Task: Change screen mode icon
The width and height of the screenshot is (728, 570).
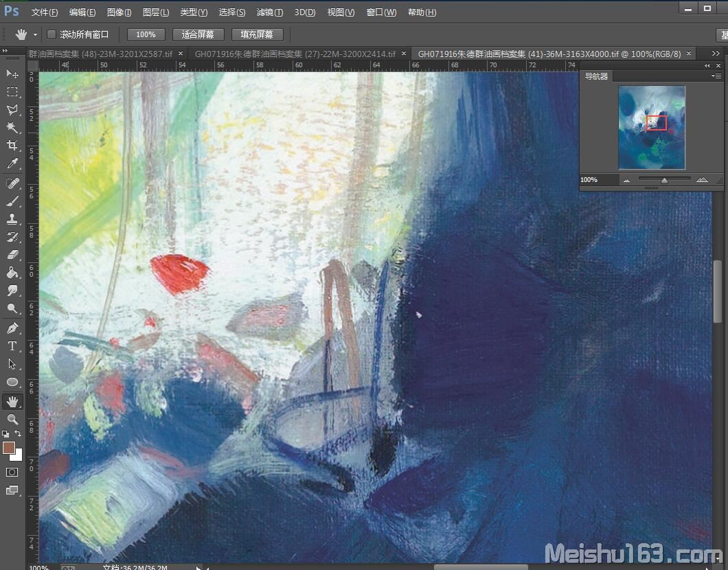Action: click(x=12, y=490)
